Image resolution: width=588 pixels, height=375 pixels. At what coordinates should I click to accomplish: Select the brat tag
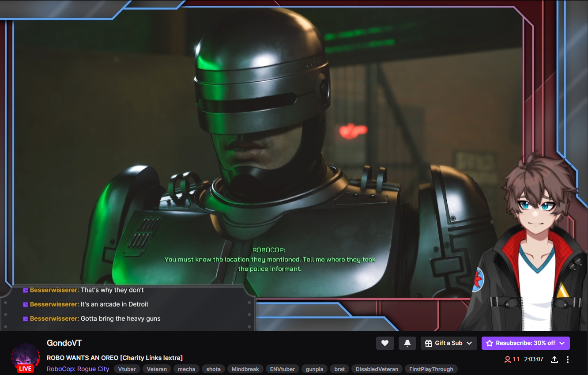339,369
